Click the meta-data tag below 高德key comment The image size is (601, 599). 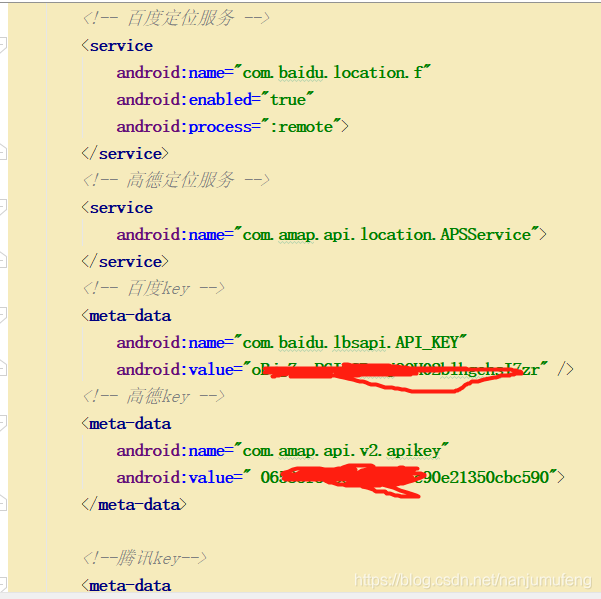(x=126, y=423)
